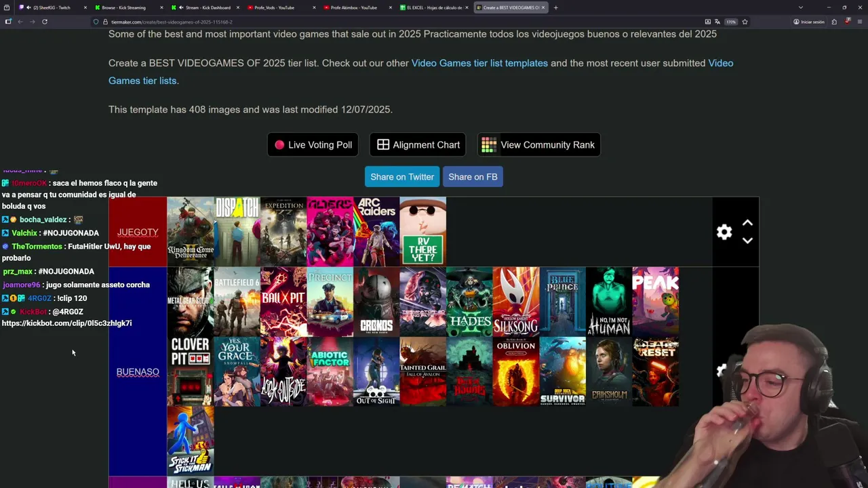
Task: Switch to EL EXCEL spreadsheet tab
Action: pos(433,7)
